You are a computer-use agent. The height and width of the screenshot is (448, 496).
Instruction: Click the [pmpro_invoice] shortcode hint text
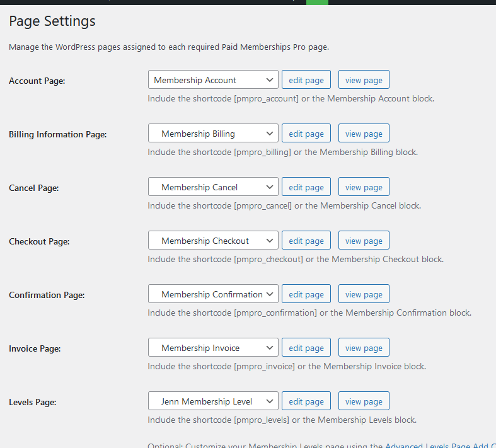[x=287, y=366]
